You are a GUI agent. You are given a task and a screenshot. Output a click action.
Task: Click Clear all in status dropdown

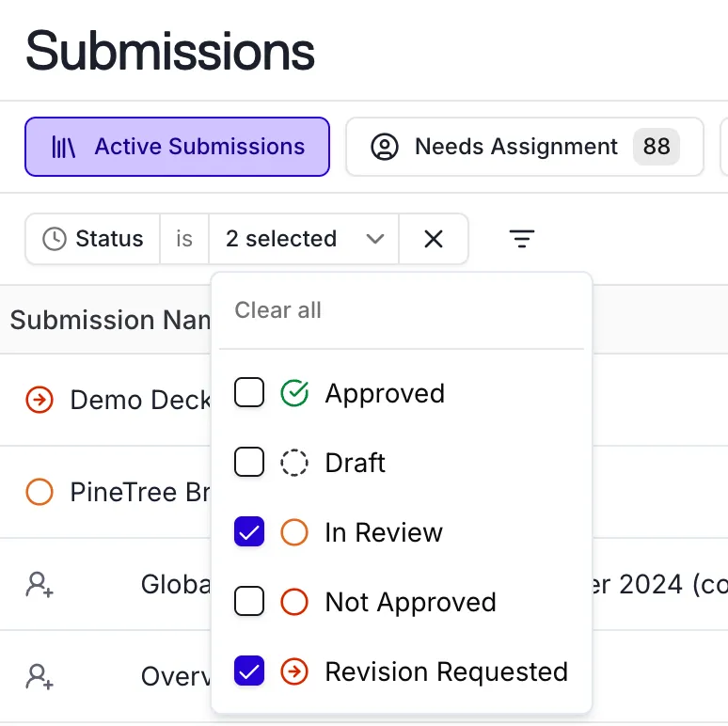point(277,310)
